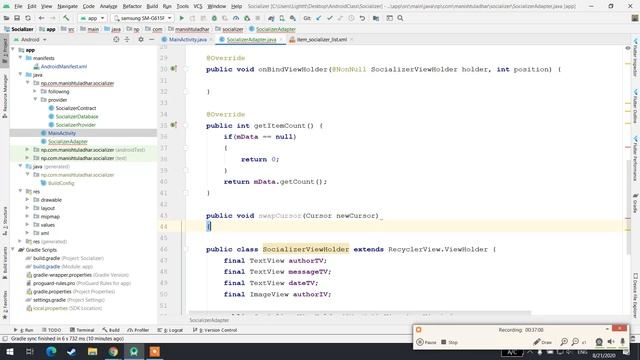Viewport: 640px width, 360px height.
Task: Click the project panel locate target icon
Action: click(116, 40)
